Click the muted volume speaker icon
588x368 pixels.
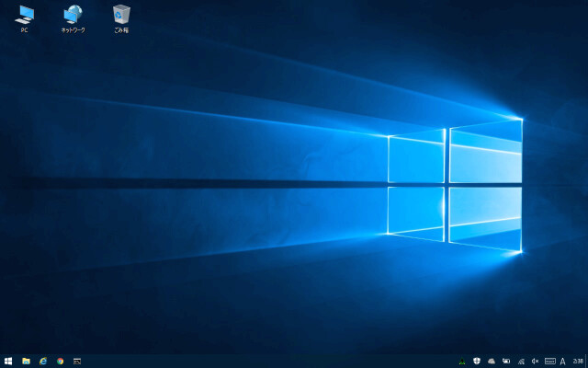point(535,362)
